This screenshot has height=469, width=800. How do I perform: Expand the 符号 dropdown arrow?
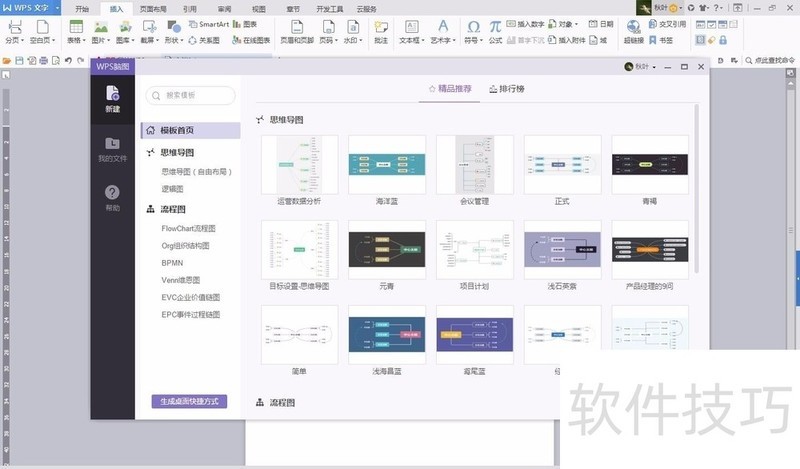481,40
